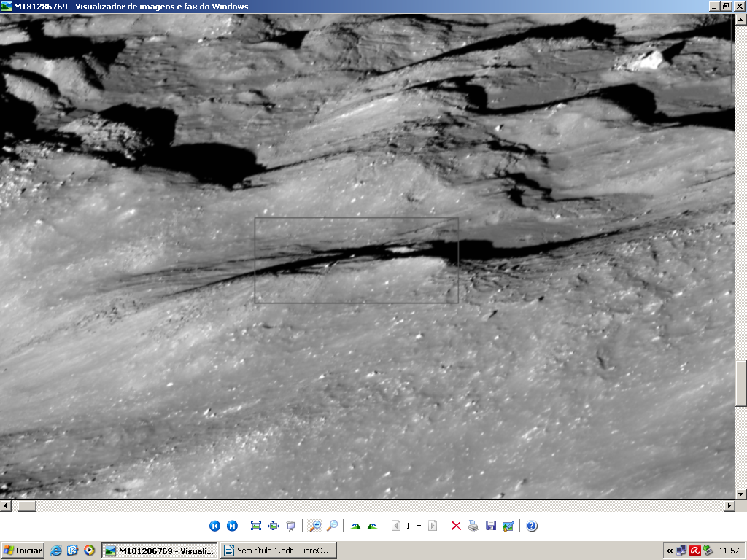Open the image for editing
747x560 pixels.
508,526
